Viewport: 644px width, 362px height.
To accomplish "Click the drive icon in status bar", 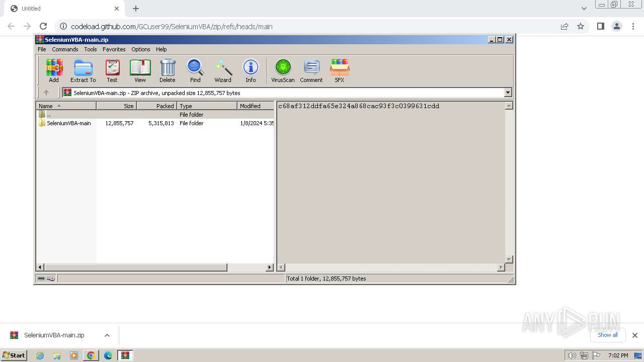I will click(41, 279).
